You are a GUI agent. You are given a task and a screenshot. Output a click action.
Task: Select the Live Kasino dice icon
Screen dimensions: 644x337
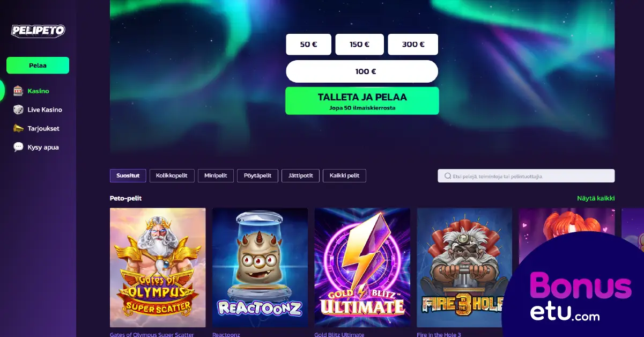(18, 109)
